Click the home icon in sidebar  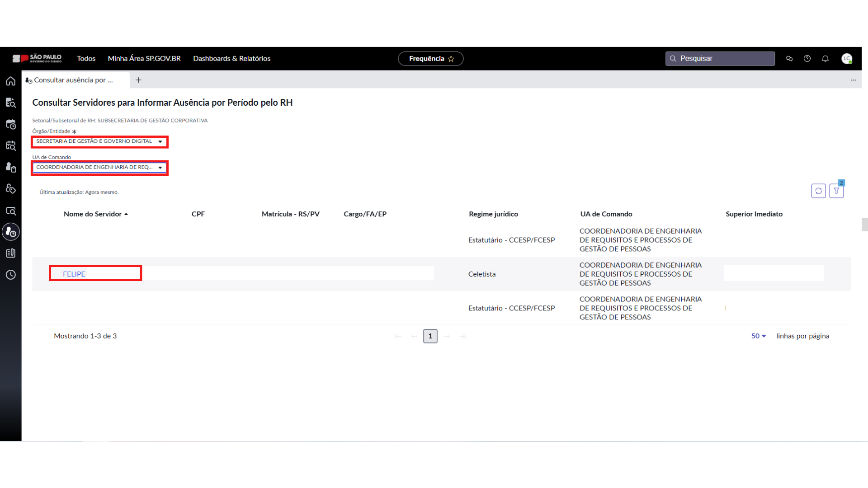point(11,81)
